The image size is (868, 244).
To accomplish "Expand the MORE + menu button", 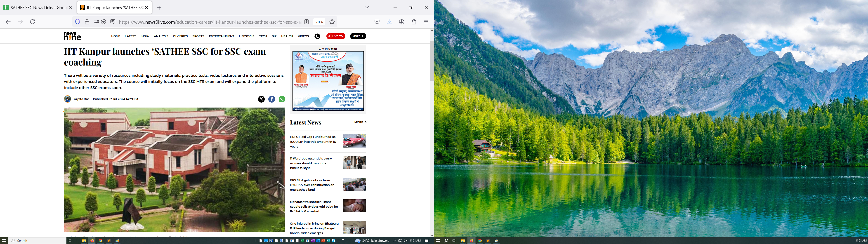I will pyautogui.click(x=358, y=36).
